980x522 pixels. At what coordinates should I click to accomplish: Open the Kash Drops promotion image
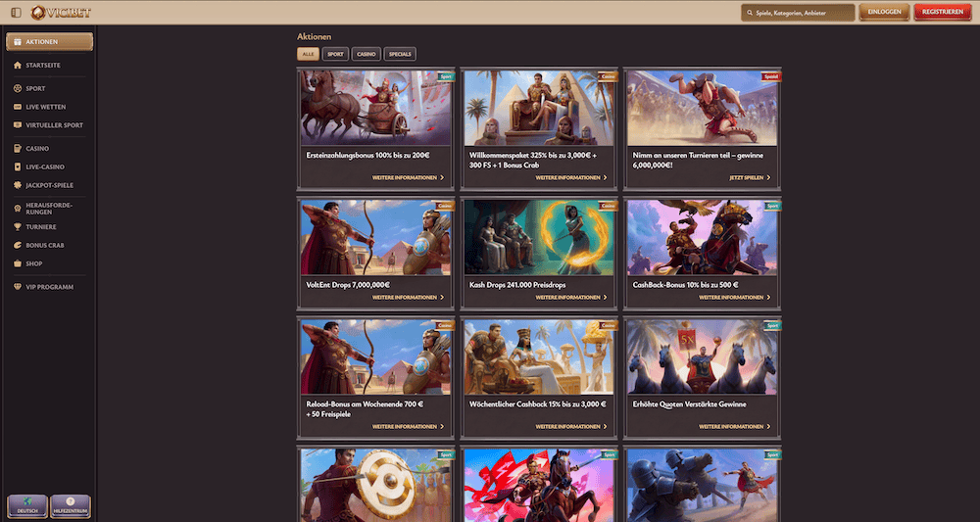pos(539,238)
